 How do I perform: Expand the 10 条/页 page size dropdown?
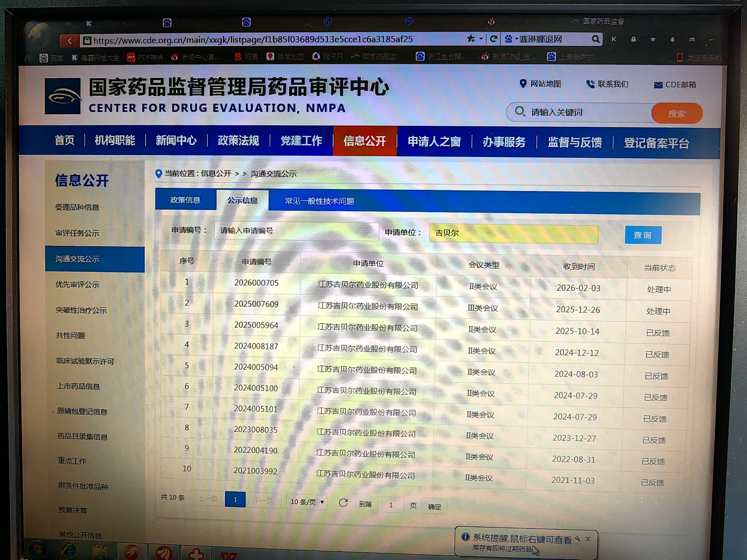pyautogui.click(x=307, y=502)
